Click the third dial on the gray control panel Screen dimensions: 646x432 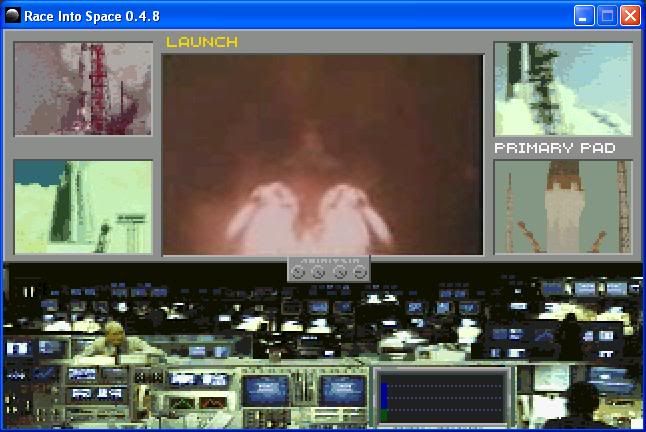pyautogui.click(x=340, y=272)
